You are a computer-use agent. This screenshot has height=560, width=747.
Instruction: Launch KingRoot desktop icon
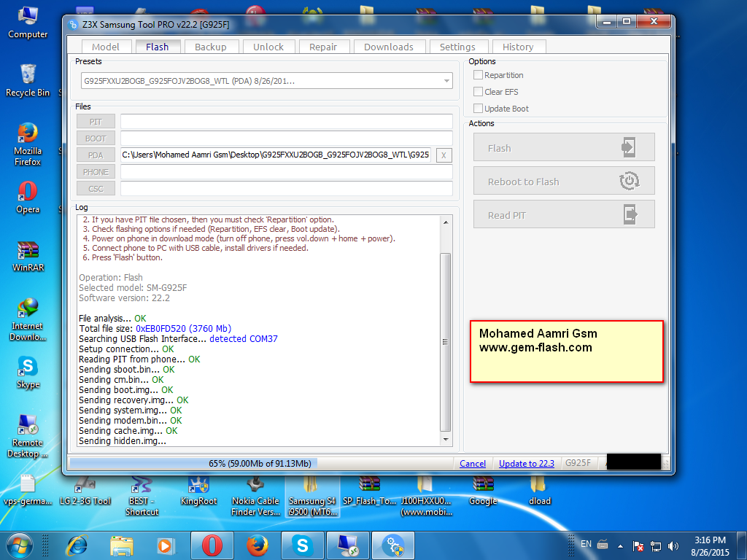pyautogui.click(x=198, y=491)
